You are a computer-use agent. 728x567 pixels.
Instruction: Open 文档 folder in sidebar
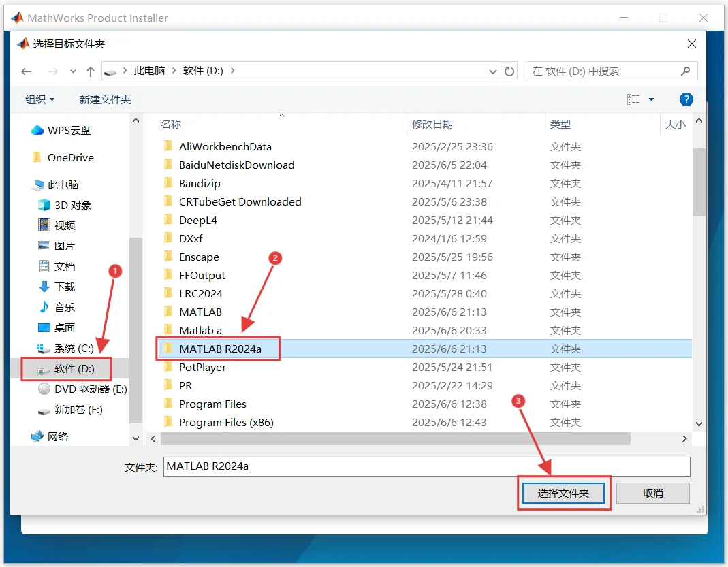coord(56,266)
